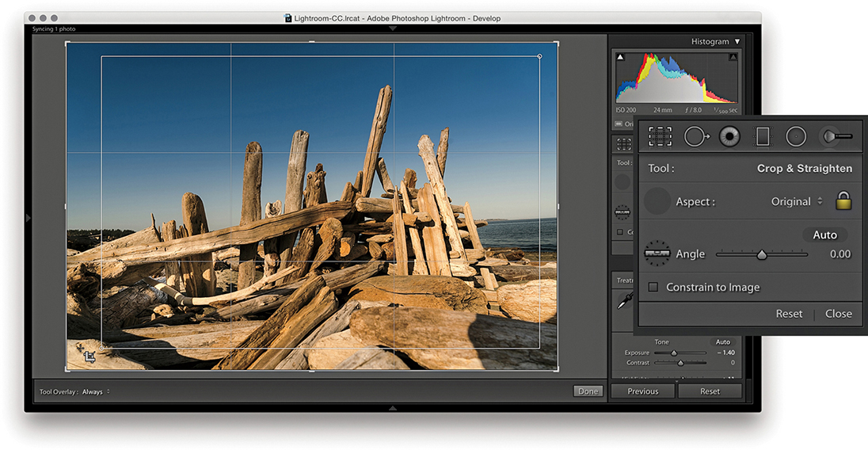The image size is (868, 450).
Task: Select the Red Eye Correction tool
Action: [x=729, y=136]
